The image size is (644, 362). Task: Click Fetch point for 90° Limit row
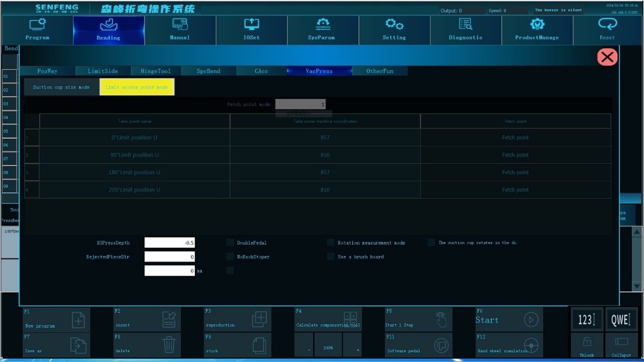(515, 155)
